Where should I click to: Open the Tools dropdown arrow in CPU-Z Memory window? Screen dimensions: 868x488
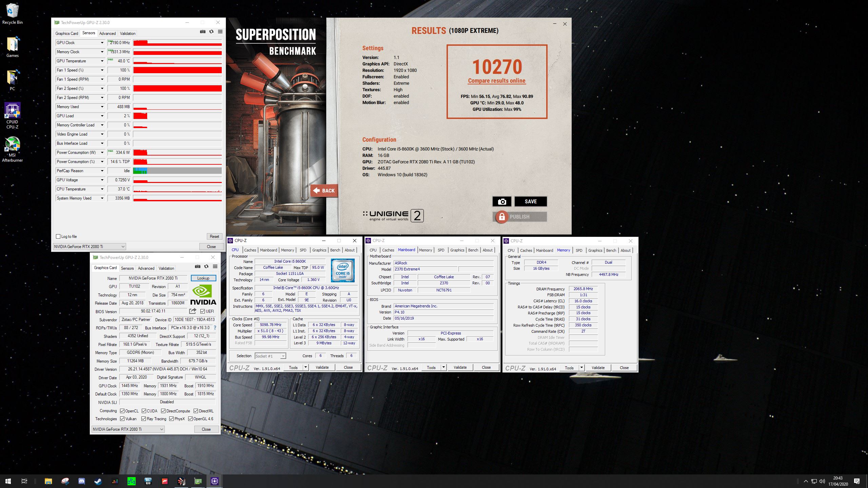click(x=581, y=368)
